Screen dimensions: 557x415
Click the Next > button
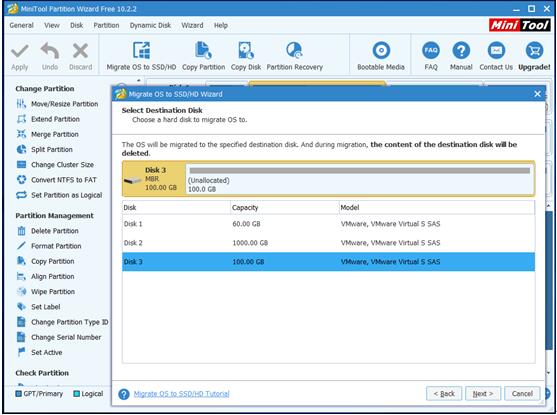pos(483,394)
